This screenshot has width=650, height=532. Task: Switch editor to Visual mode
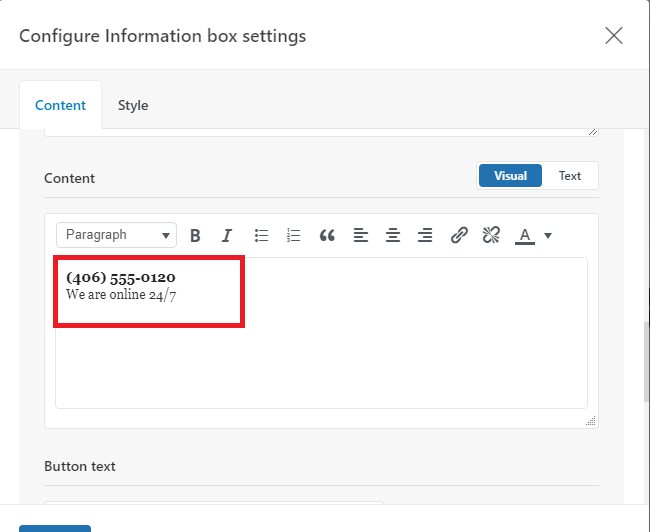coord(510,175)
